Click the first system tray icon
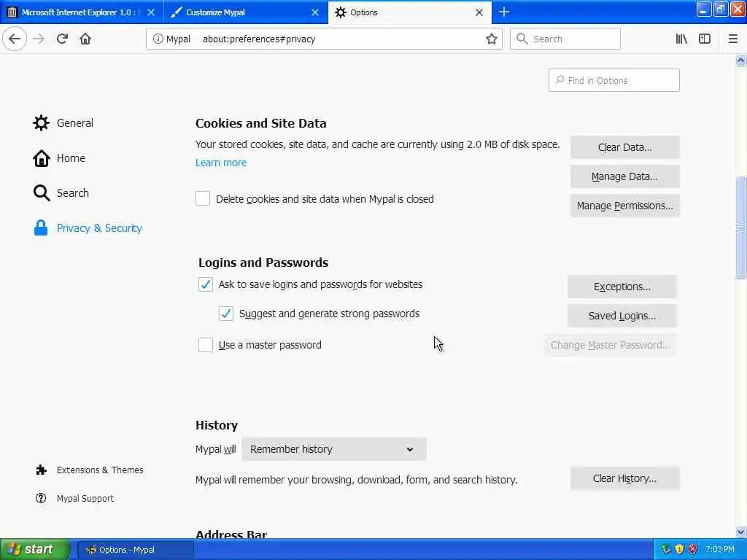The height and width of the screenshot is (560, 747). [666, 550]
